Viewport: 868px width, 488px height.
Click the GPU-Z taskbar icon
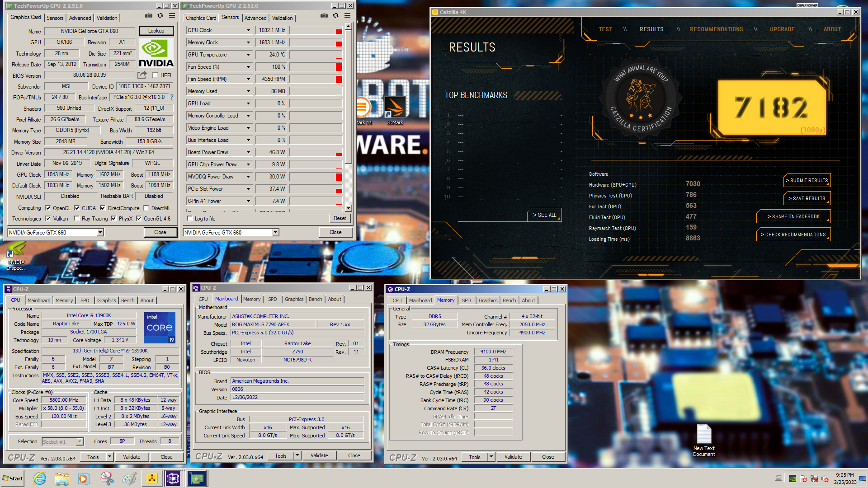197,479
